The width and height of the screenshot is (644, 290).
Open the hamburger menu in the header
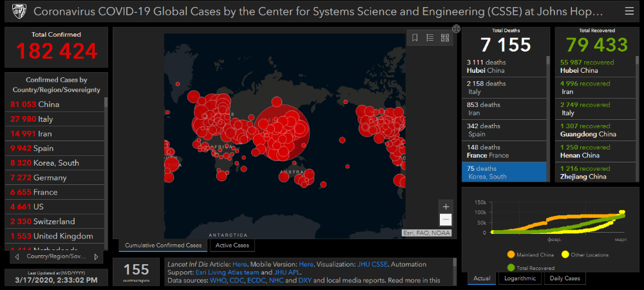(629, 11)
